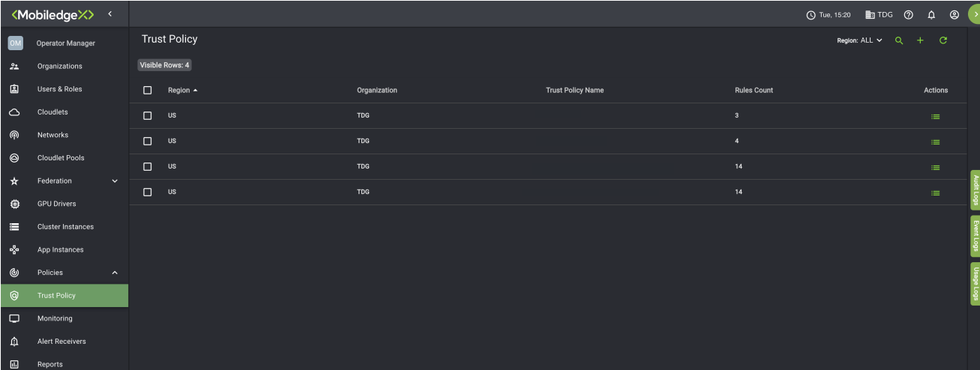980x370 pixels.
Task: Open the user account profile icon
Action: 954,14
